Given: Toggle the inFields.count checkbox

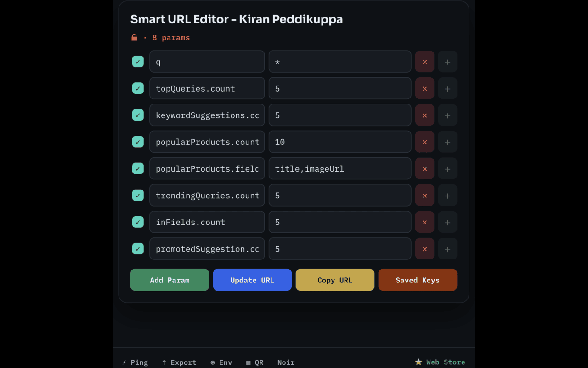Looking at the screenshot, I should click(138, 222).
